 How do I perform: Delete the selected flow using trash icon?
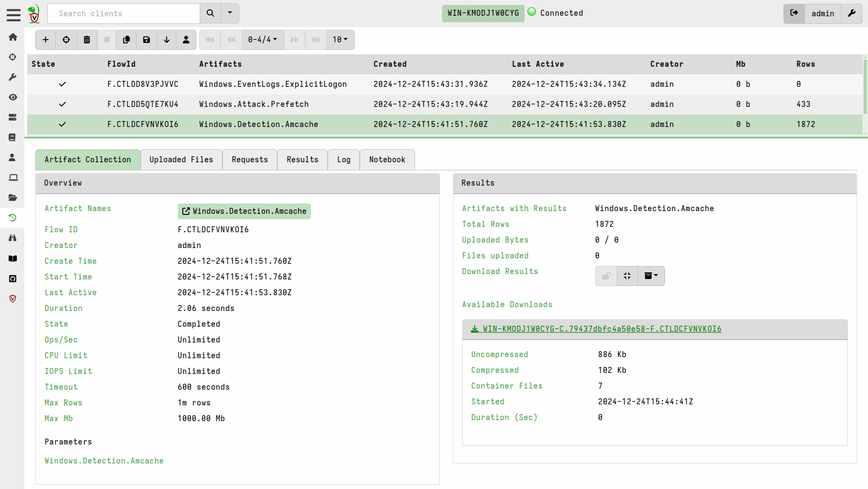coord(87,40)
